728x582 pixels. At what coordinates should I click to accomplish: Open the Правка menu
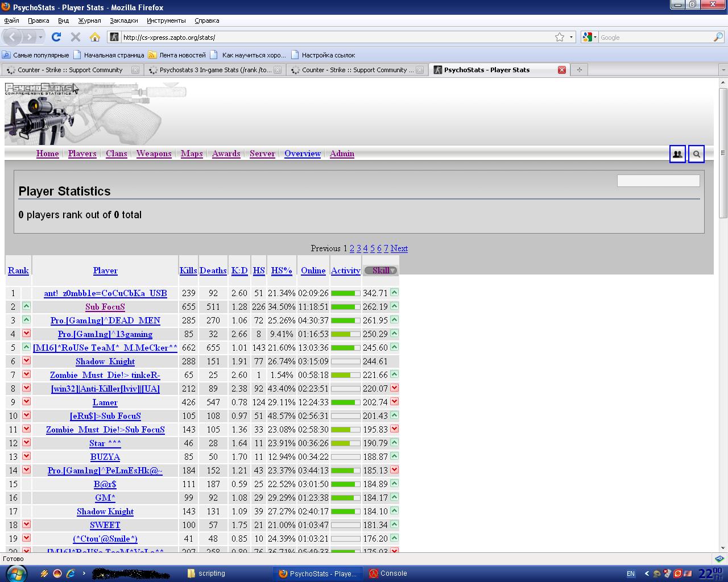coord(38,20)
